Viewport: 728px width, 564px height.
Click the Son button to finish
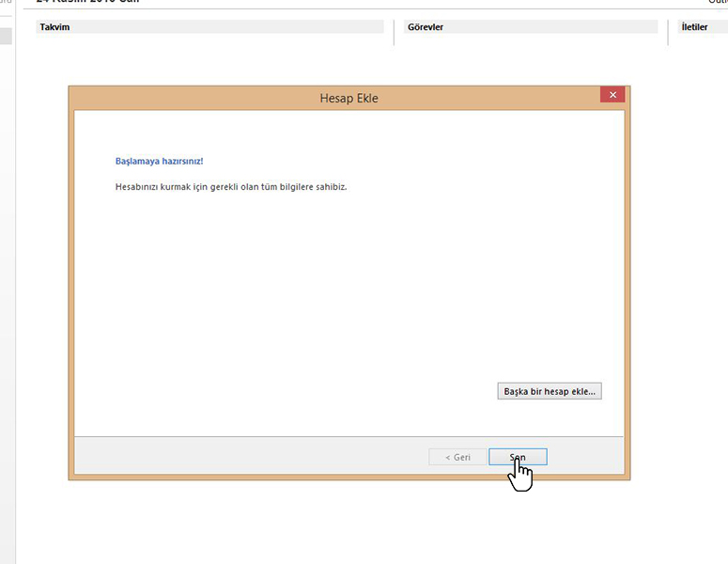click(x=518, y=457)
